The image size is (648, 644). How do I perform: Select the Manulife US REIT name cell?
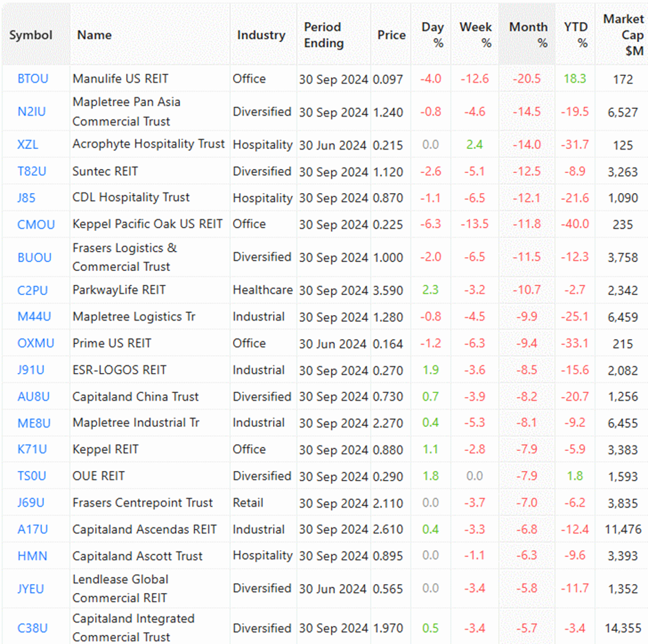click(x=121, y=79)
